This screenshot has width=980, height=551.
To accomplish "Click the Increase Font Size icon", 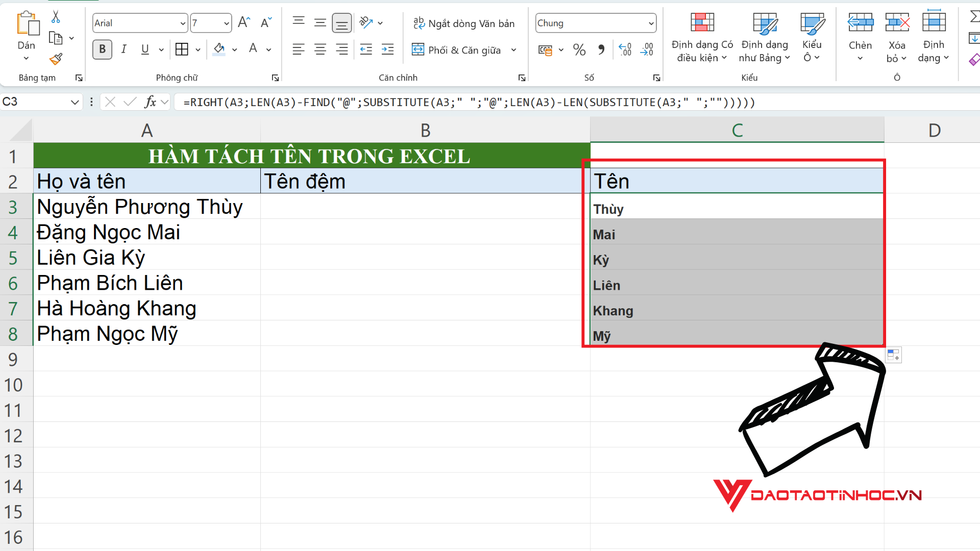I will click(244, 22).
